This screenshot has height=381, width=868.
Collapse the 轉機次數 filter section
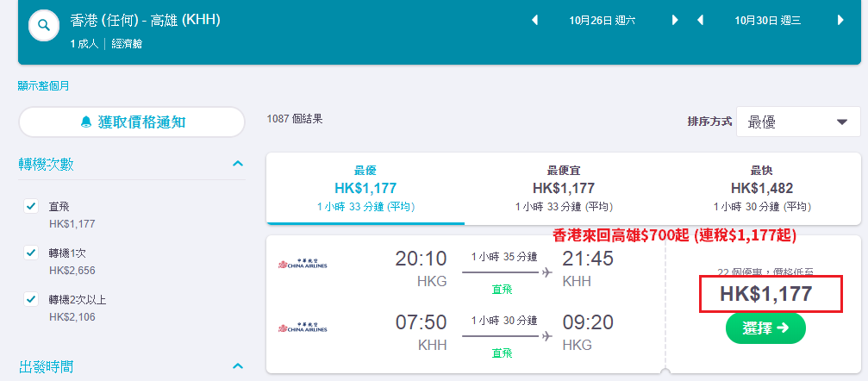point(238,164)
